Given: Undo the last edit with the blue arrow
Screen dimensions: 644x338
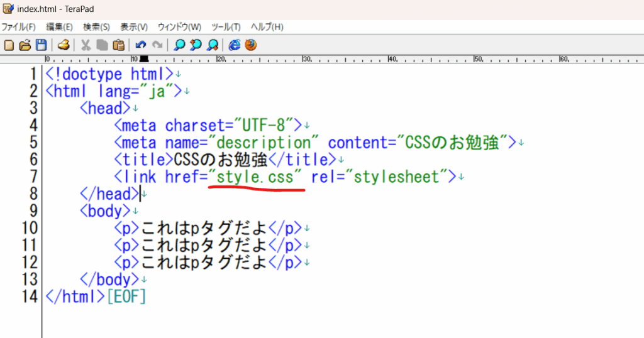Looking at the screenshot, I should [x=141, y=45].
